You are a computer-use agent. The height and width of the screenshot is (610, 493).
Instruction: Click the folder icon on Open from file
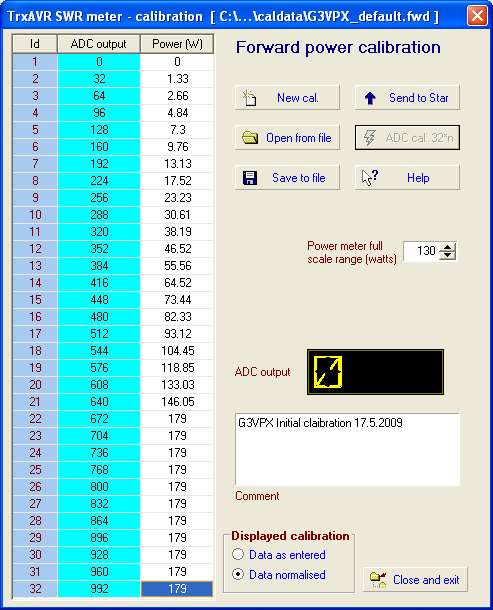[250, 138]
